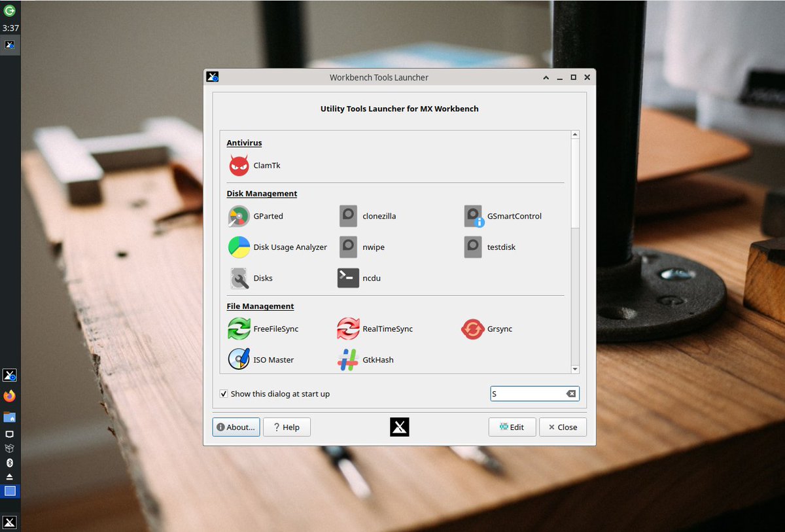Launch testdisk recovery icon

pos(473,247)
